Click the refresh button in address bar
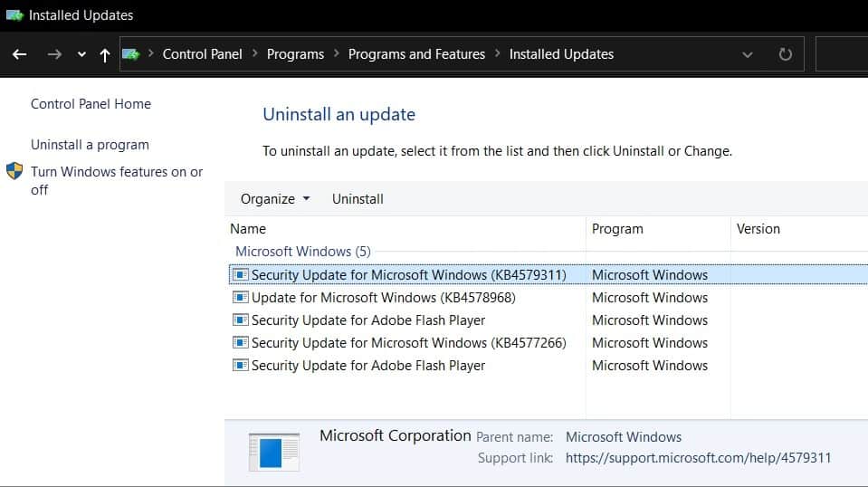Screen dimensions: 868x487 (786, 54)
